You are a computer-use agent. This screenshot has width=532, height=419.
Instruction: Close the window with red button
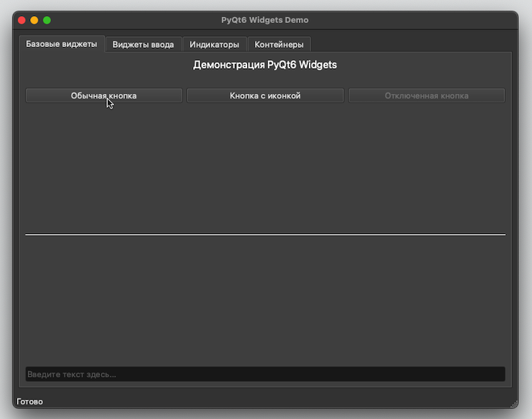(22, 20)
